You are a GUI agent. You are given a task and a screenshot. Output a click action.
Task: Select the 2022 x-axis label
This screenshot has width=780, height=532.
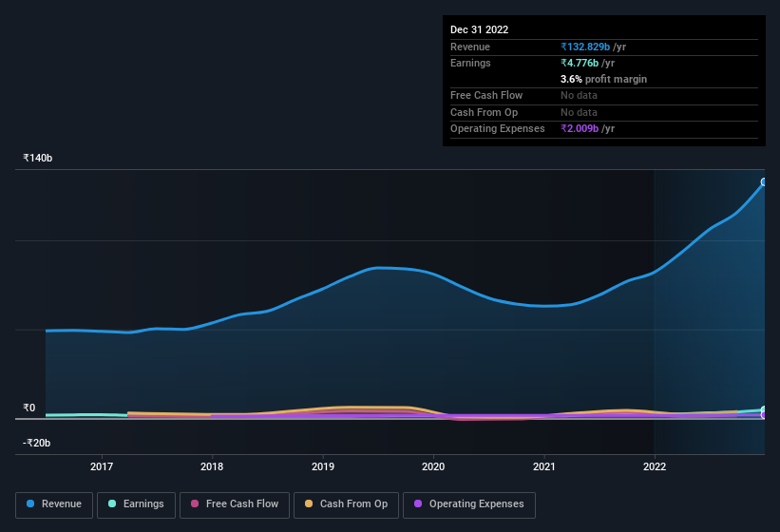[655, 466]
